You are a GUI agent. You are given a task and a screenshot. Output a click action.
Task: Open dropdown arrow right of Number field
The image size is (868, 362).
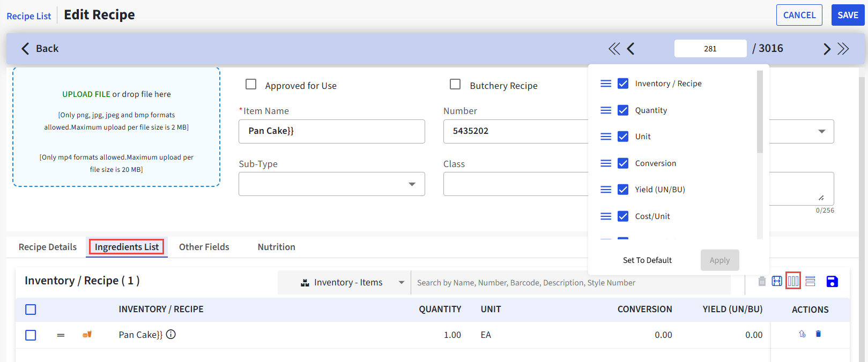(821, 131)
